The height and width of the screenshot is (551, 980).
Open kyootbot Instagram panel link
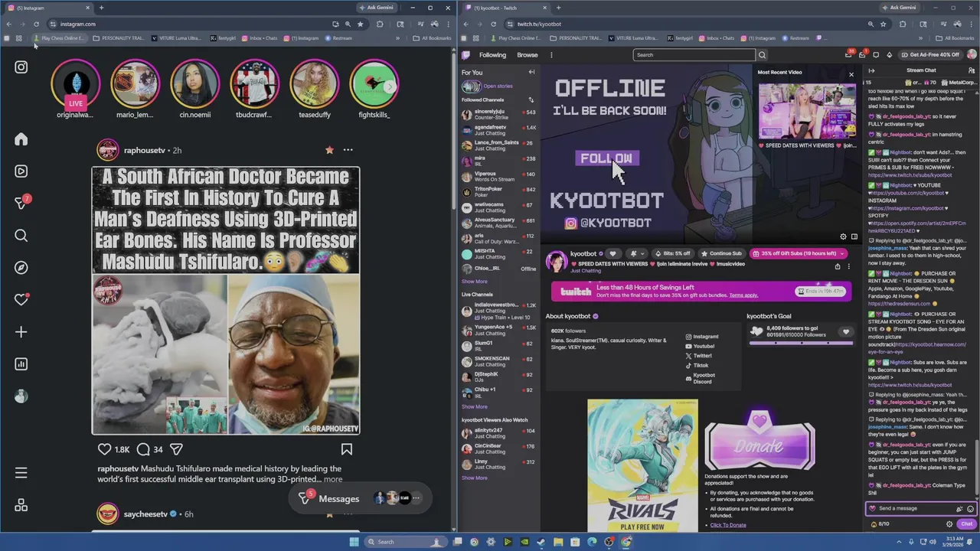click(702, 337)
